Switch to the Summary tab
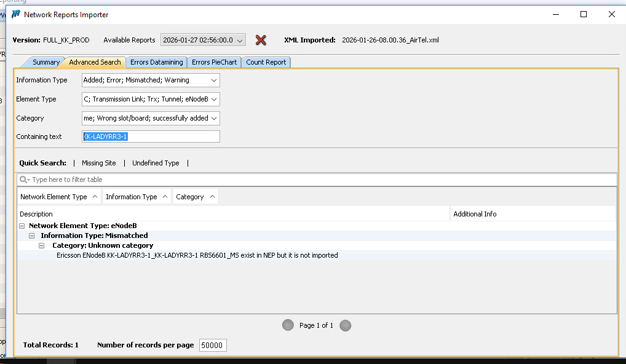The image size is (626, 364). click(x=46, y=62)
